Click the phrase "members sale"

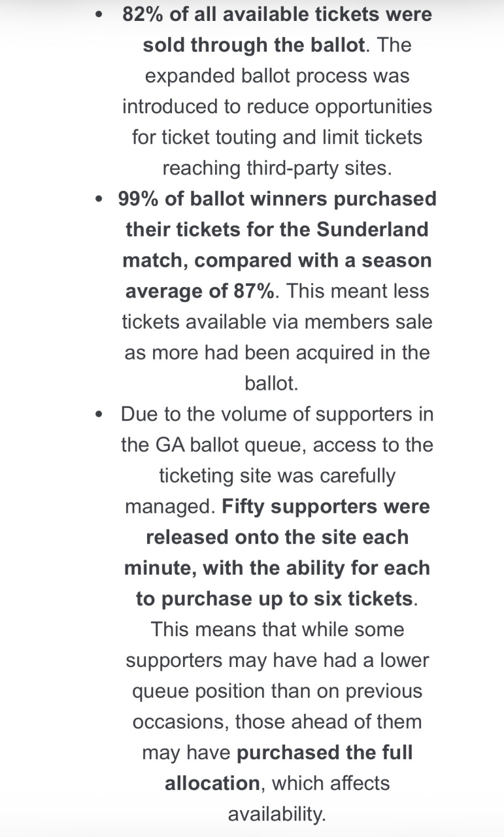point(369,322)
